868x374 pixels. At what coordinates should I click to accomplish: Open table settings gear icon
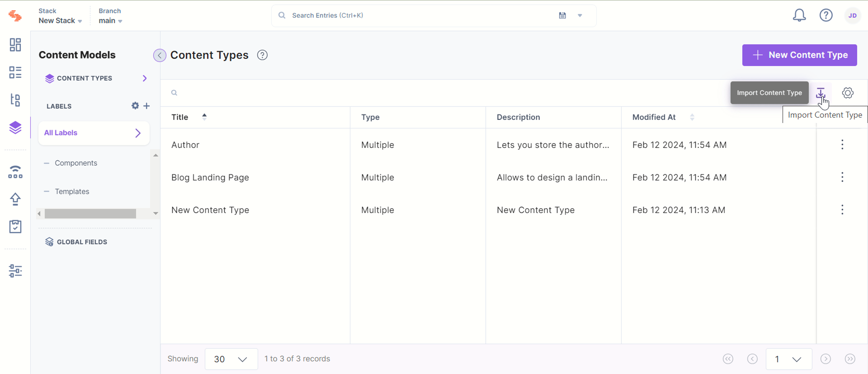(847, 93)
